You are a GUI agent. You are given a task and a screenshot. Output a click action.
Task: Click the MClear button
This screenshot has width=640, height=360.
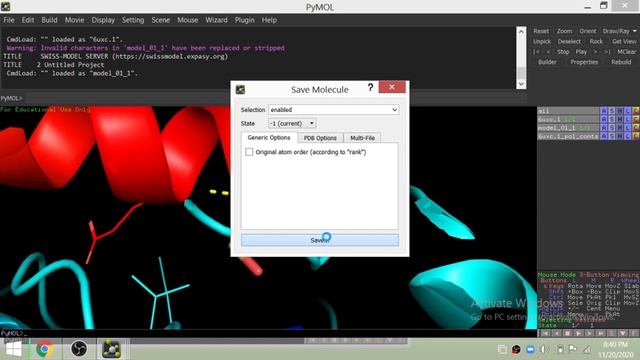(627, 52)
